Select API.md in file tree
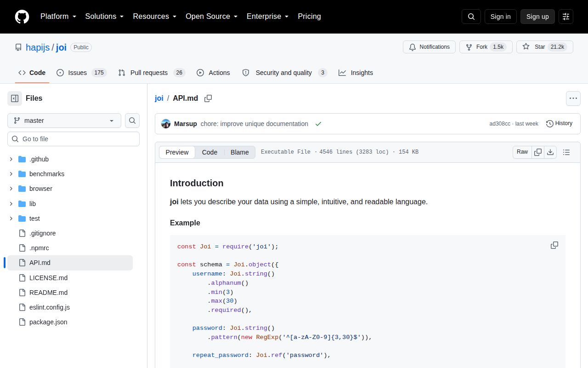588x368 pixels. (70, 263)
